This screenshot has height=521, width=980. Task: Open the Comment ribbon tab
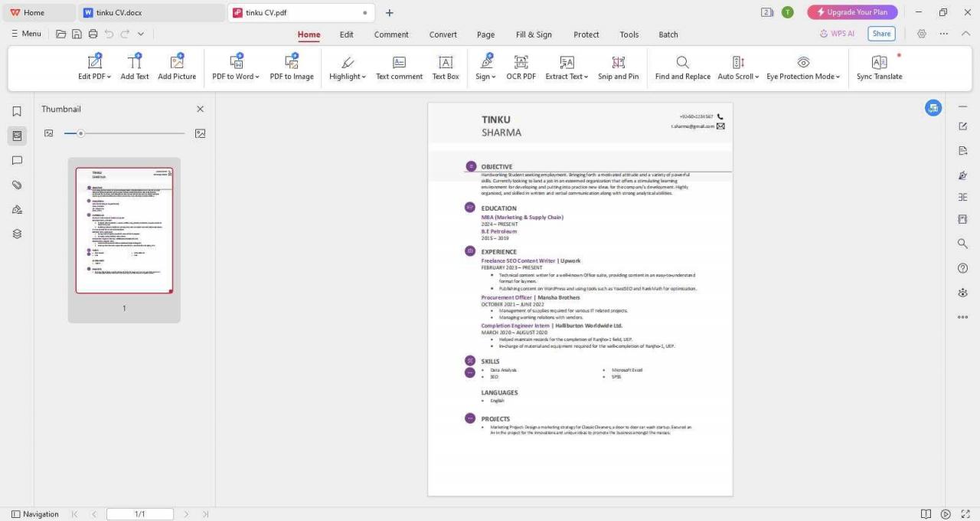tap(391, 34)
